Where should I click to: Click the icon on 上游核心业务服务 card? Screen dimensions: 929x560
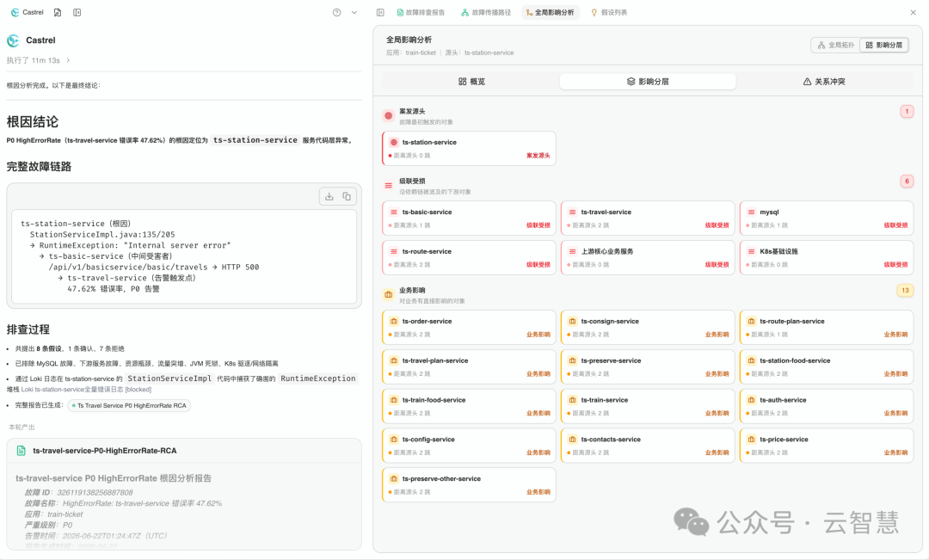point(572,251)
